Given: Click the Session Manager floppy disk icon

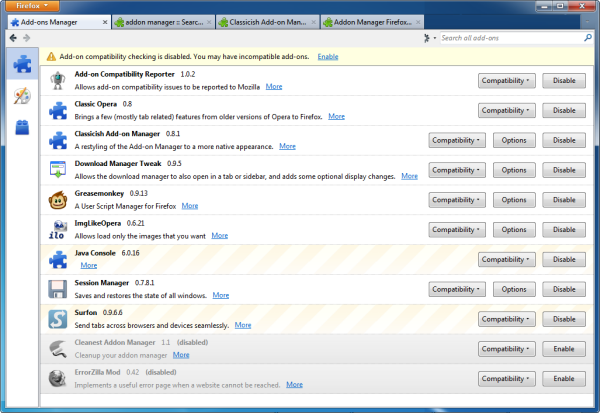Looking at the screenshot, I should point(58,289).
